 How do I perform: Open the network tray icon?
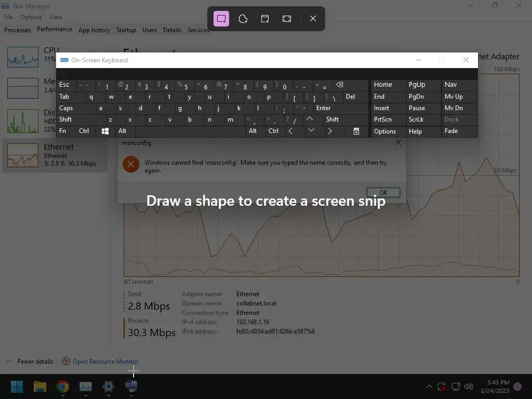(456, 387)
